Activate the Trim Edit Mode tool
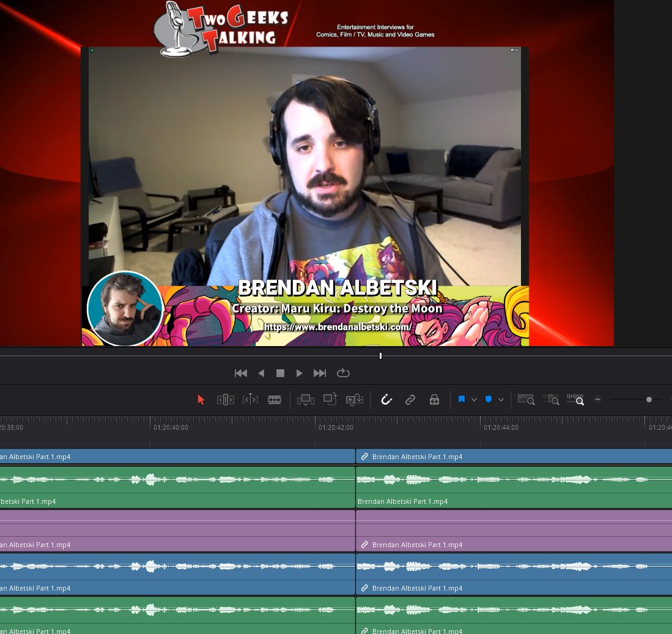Image resolution: width=672 pixels, height=634 pixels. 226,400
